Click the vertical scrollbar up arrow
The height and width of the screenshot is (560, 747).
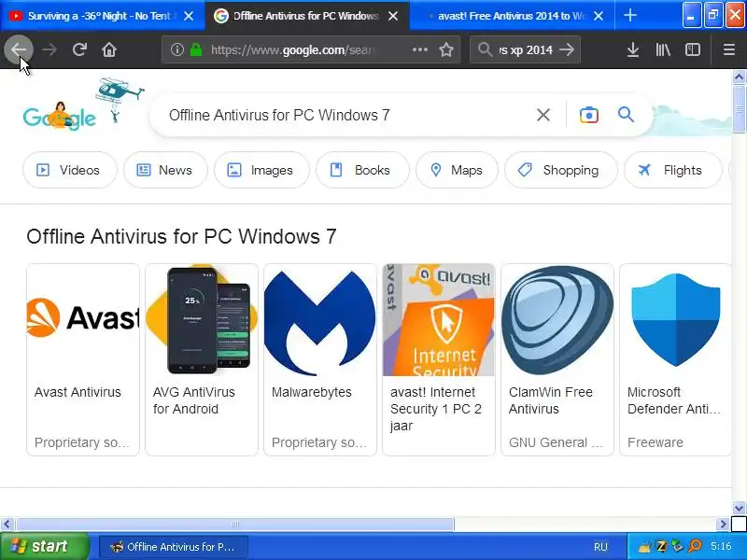click(x=739, y=77)
